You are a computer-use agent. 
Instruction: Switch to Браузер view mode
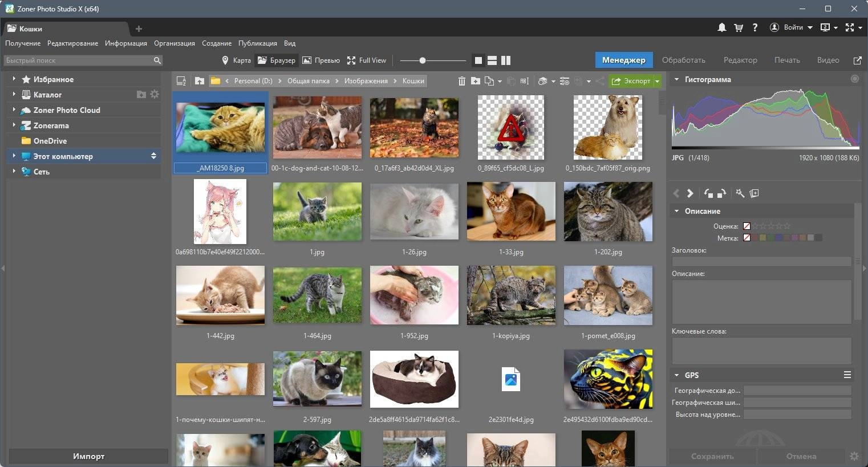tap(276, 60)
